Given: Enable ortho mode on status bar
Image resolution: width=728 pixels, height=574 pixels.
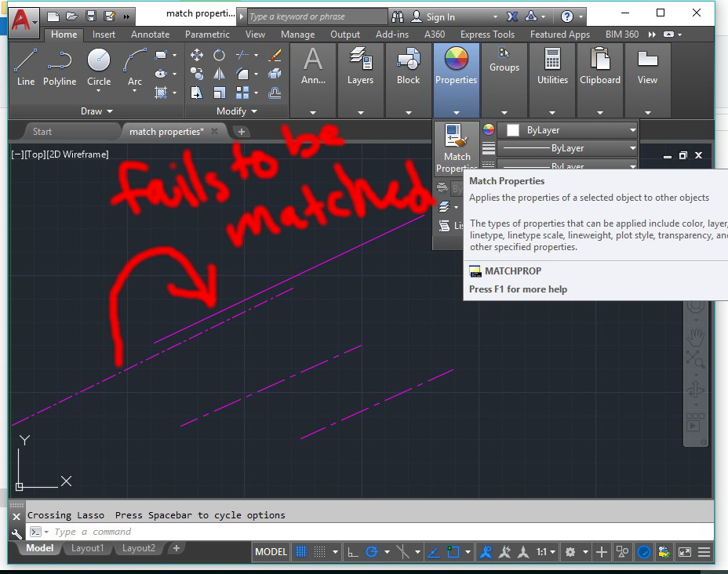Looking at the screenshot, I should pyautogui.click(x=352, y=551).
